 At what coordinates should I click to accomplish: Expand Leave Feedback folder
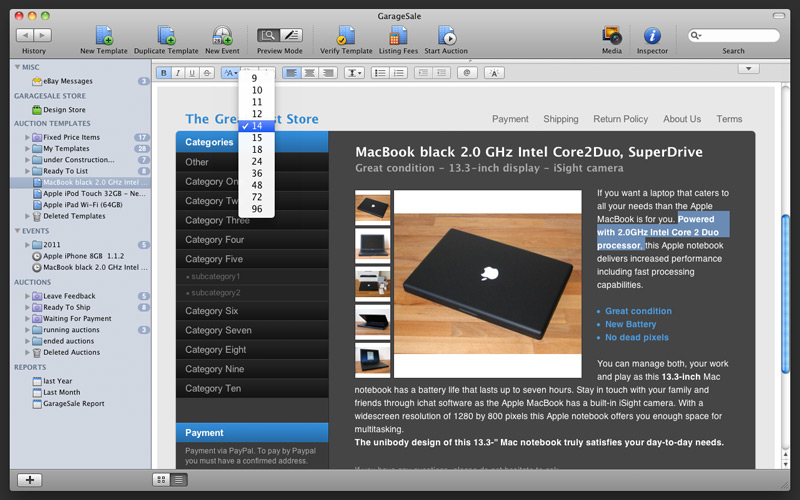click(27, 296)
